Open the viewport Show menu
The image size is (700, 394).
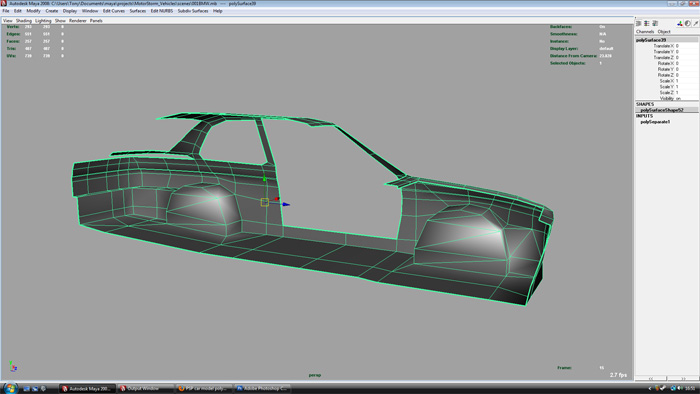60,21
